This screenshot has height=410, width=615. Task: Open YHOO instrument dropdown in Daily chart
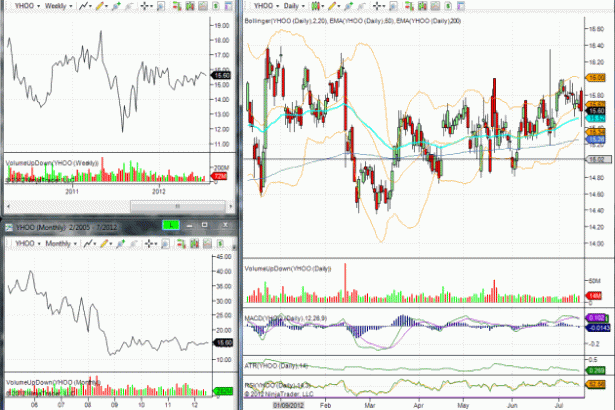point(278,6)
